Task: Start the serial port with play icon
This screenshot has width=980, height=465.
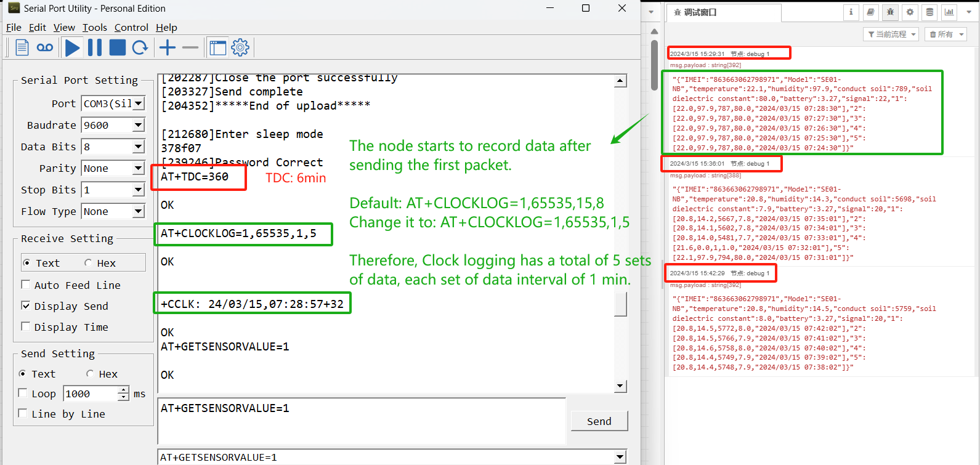Action: click(72, 47)
